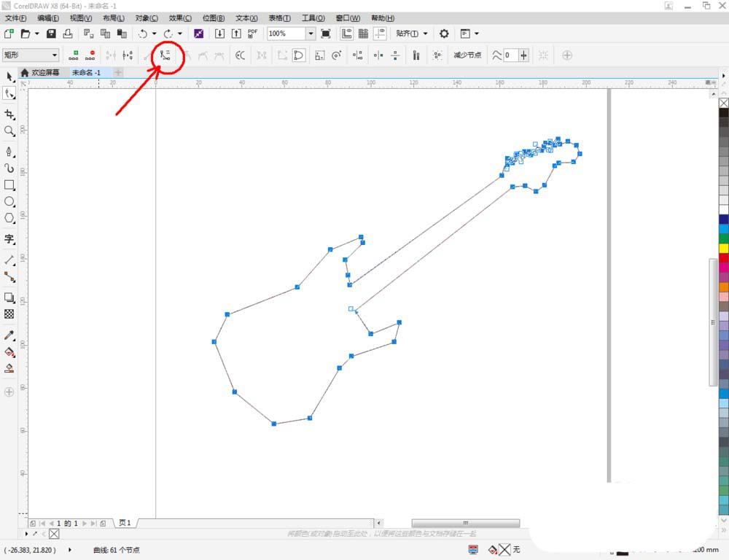
Task: Select the Zoom magnifier tool
Action: (9, 131)
